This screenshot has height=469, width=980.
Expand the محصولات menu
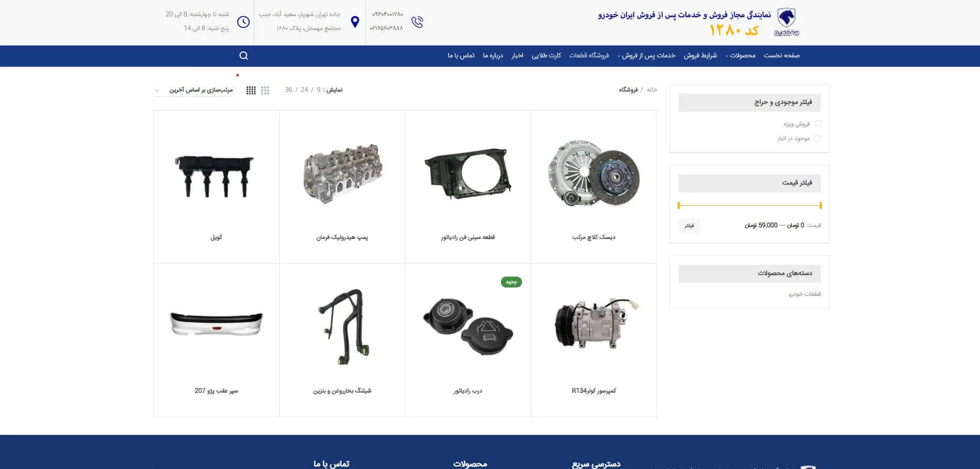coord(740,56)
